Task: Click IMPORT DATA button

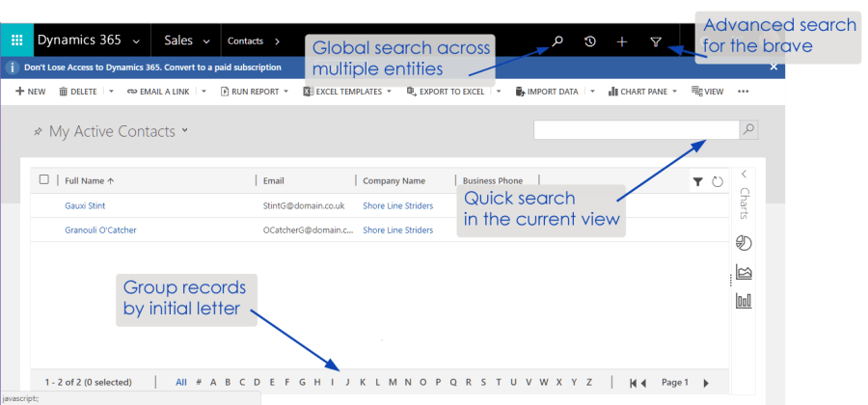Action: [x=547, y=92]
